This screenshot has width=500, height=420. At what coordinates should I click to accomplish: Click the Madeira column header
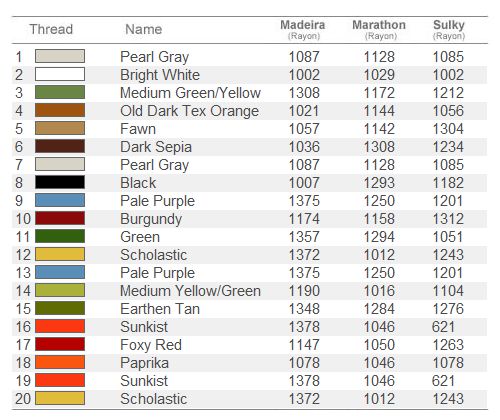(x=303, y=29)
